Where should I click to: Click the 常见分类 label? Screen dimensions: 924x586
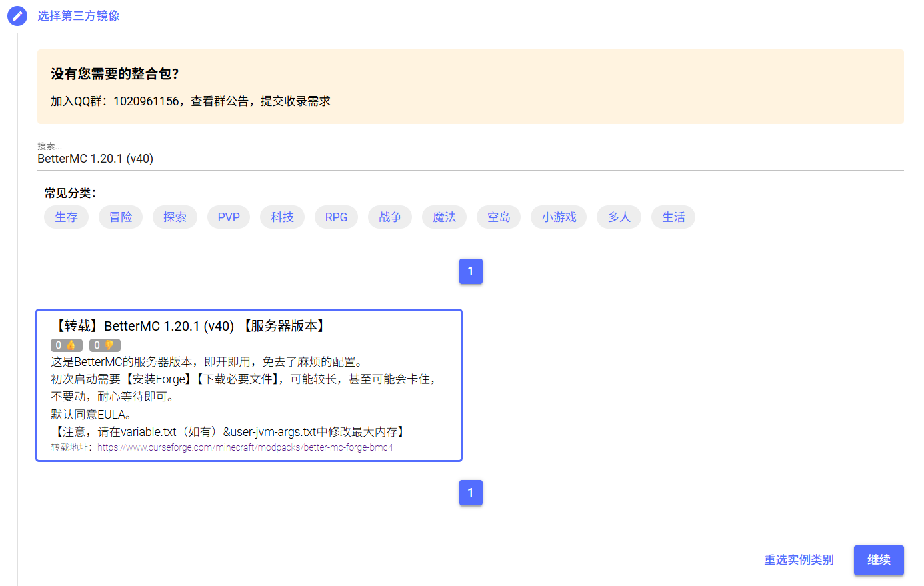point(70,193)
